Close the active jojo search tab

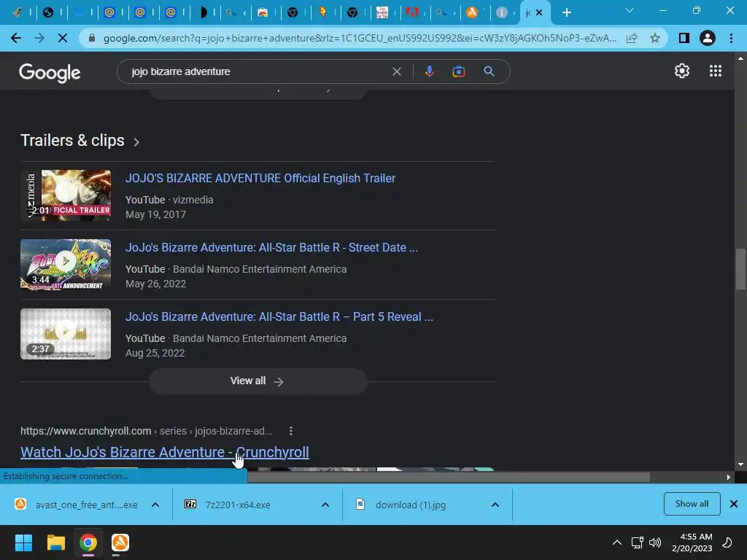click(539, 12)
